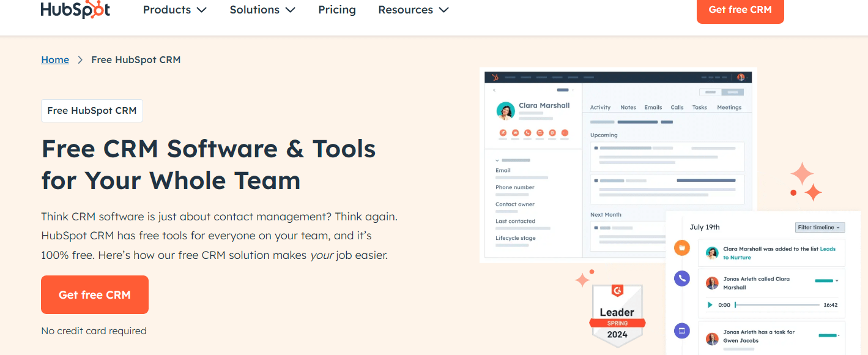Viewport: 868px width, 355px height.
Task: Click the purple task icon in the July timeline
Action: click(681, 331)
